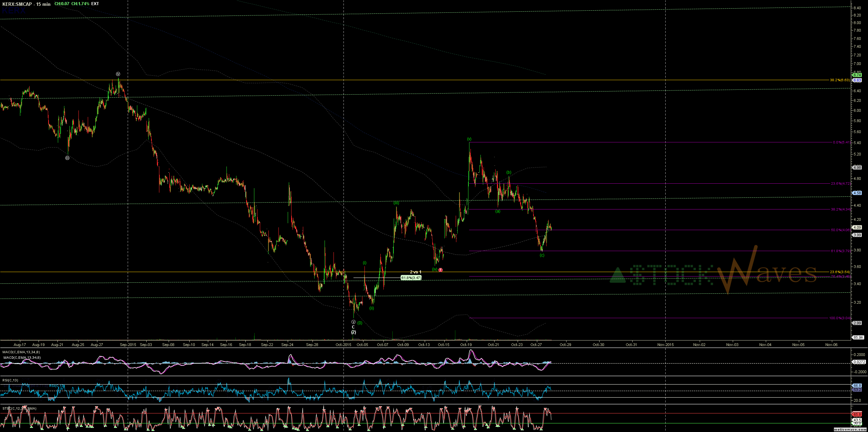Click the RSI(C,13) indicator label
This screenshot has height=432, width=868.
[10, 380]
